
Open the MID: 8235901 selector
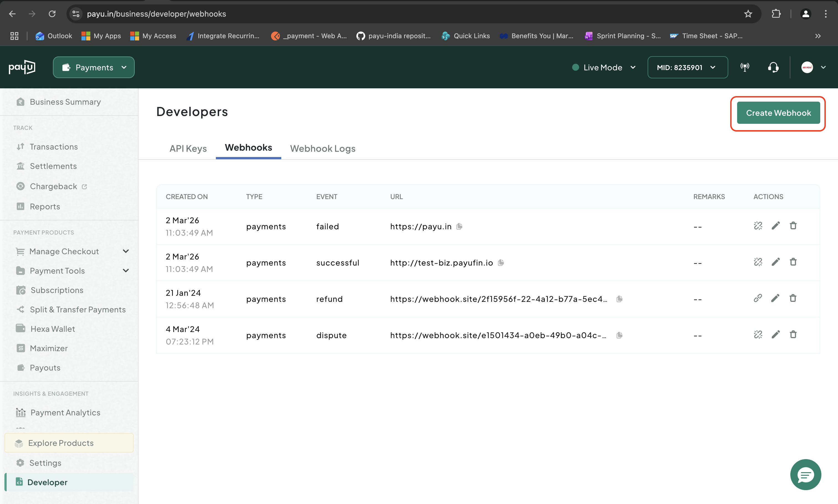coord(687,67)
